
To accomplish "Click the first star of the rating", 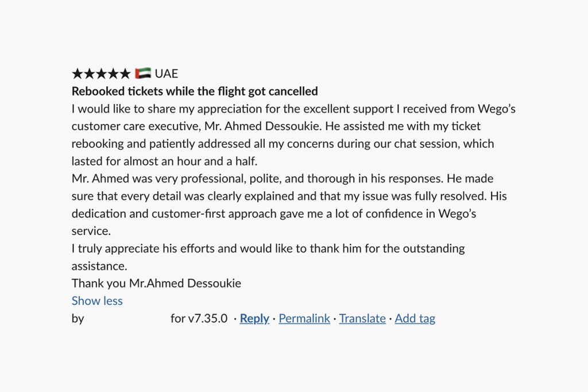I will (78, 73).
